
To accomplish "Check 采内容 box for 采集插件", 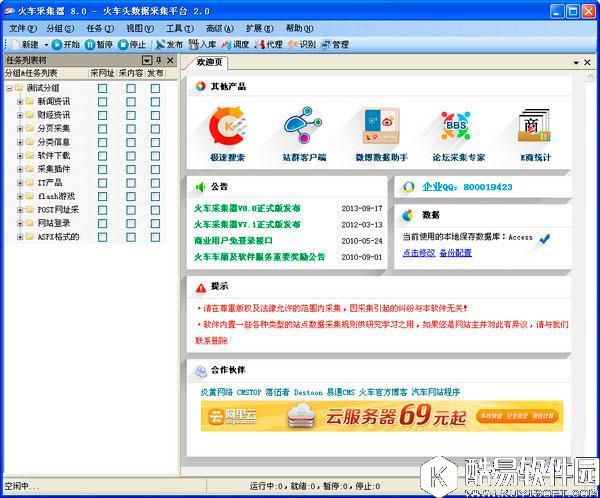I will 131,169.
